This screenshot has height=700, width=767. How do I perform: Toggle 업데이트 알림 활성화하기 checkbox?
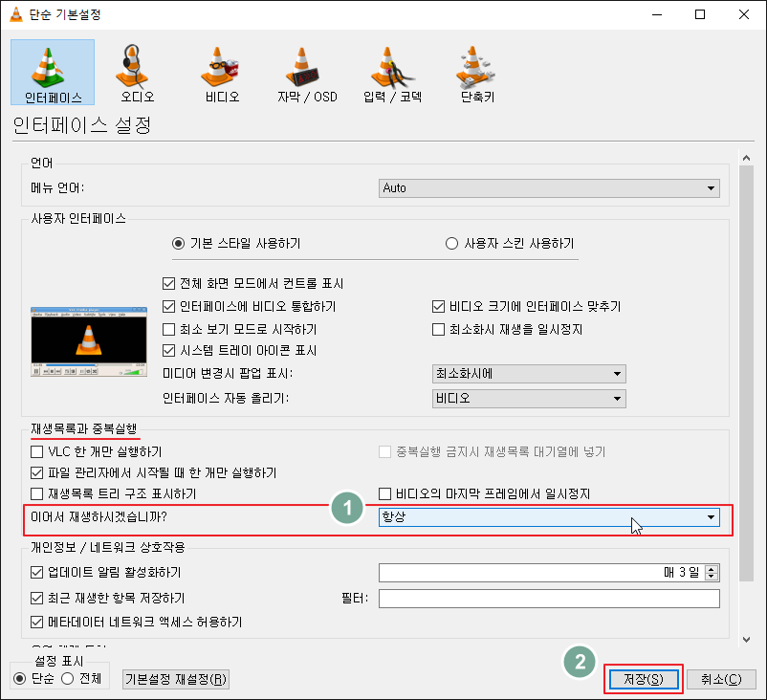click(36, 572)
